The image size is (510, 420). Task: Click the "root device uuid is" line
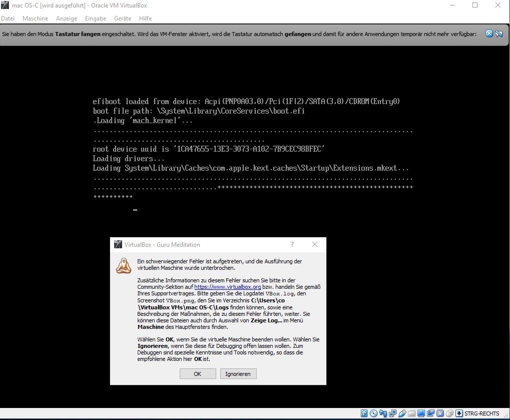209,149
